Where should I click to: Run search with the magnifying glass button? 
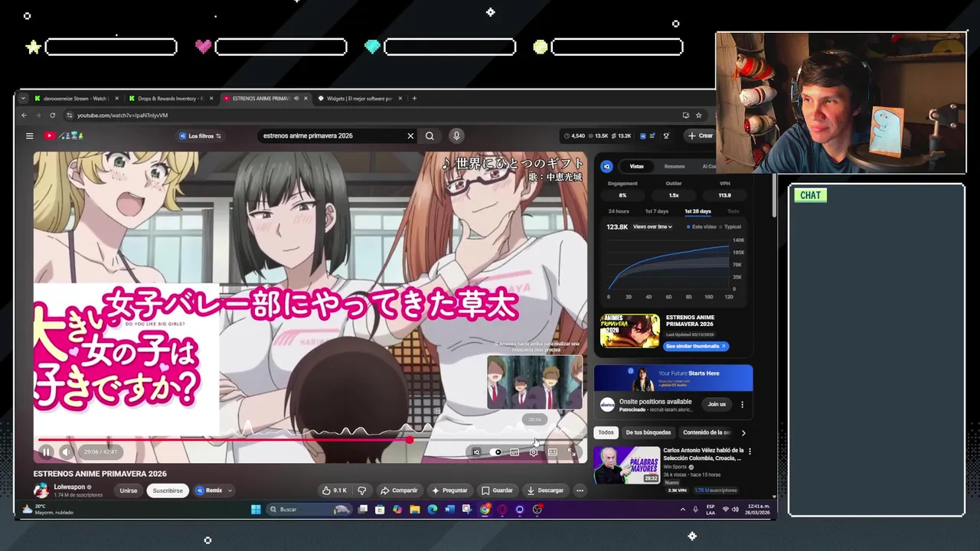(x=430, y=136)
